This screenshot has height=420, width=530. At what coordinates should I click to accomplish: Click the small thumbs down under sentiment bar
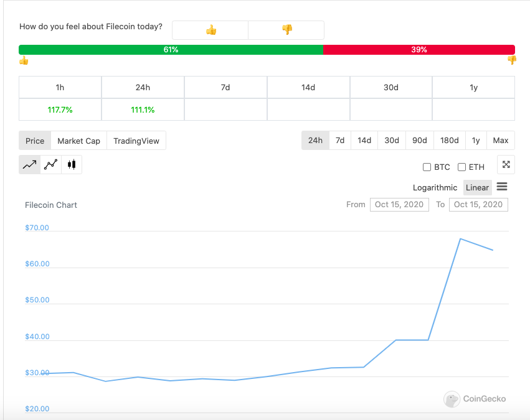[512, 60]
